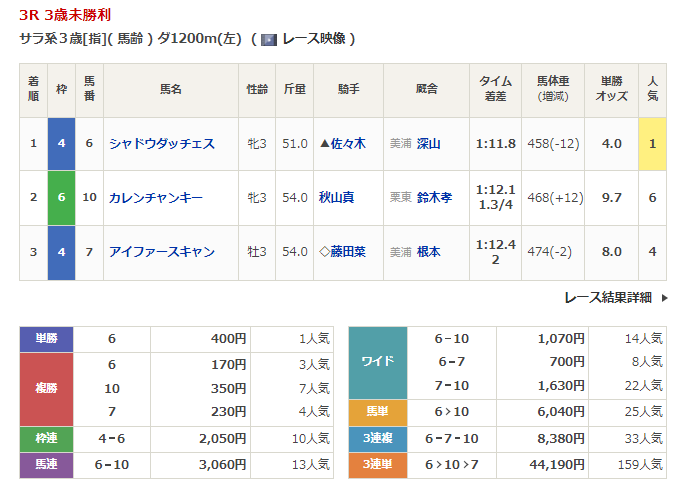686x488 pixels.
Task: Click the 3連単 payout label
Action: coord(377,464)
